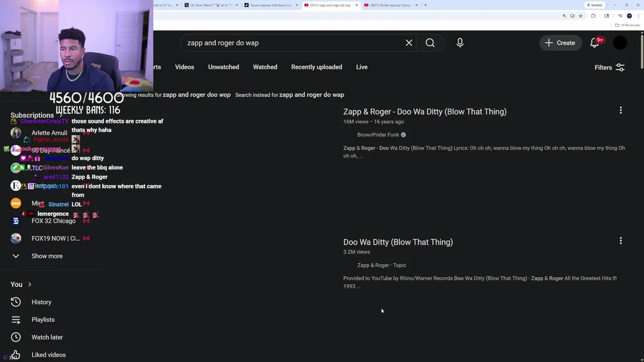Click the Gemini button in Chrome

(x=594, y=5)
